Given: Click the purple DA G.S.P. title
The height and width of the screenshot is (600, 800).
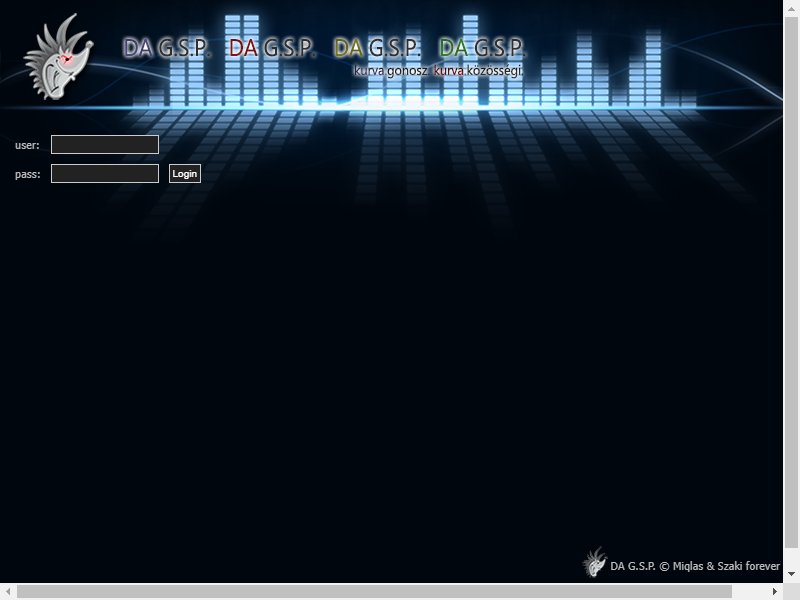Looking at the screenshot, I should [166, 48].
